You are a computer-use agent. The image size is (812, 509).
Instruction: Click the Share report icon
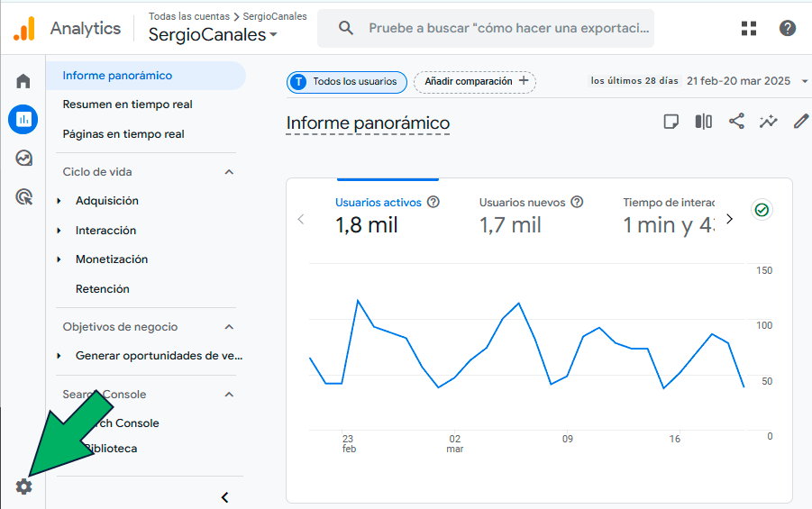[x=736, y=122]
